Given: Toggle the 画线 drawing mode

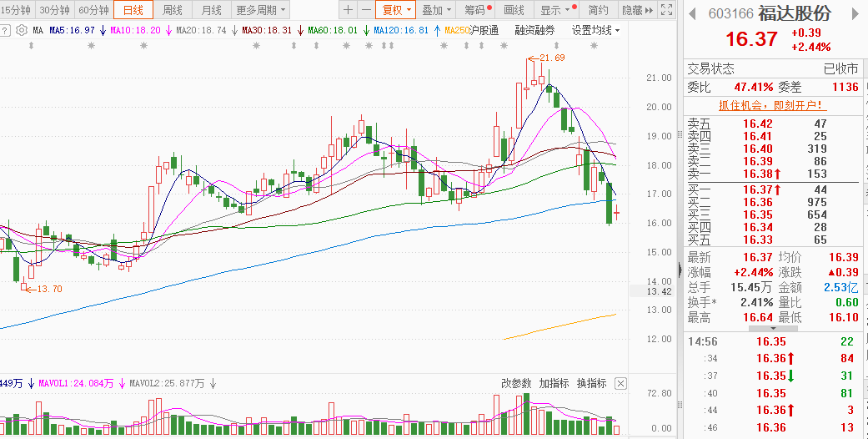Looking at the screenshot, I should 514,10.
